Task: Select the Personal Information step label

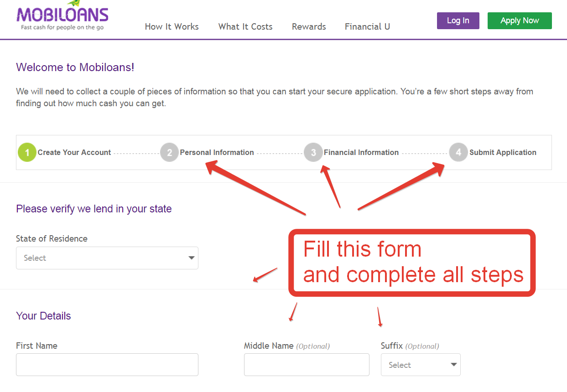Action: (x=217, y=153)
